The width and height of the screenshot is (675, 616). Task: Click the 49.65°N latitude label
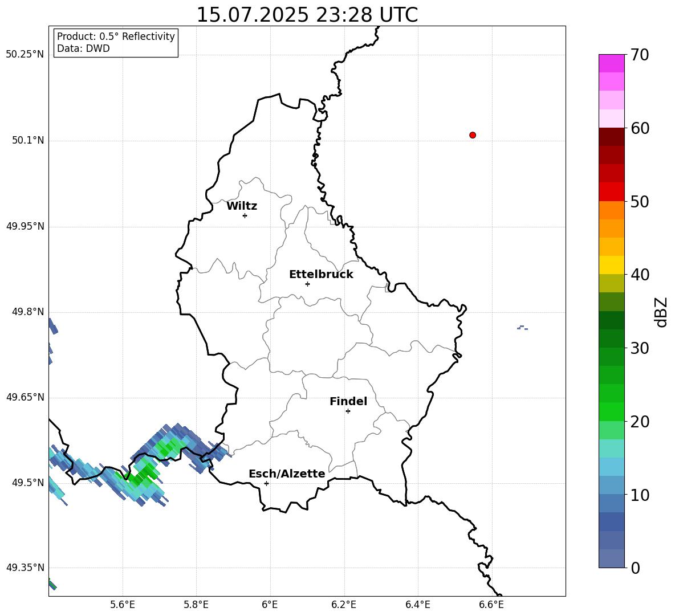(x=25, y=397)
